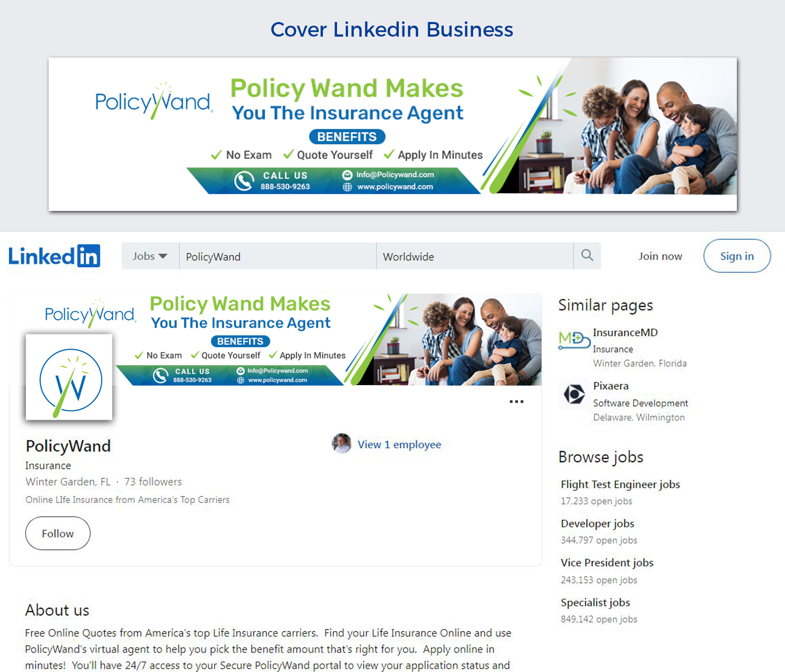Click the employee profile photo
Image resolution: width=785 pixels, height=672 pixels.
click(x=342, y=444)
